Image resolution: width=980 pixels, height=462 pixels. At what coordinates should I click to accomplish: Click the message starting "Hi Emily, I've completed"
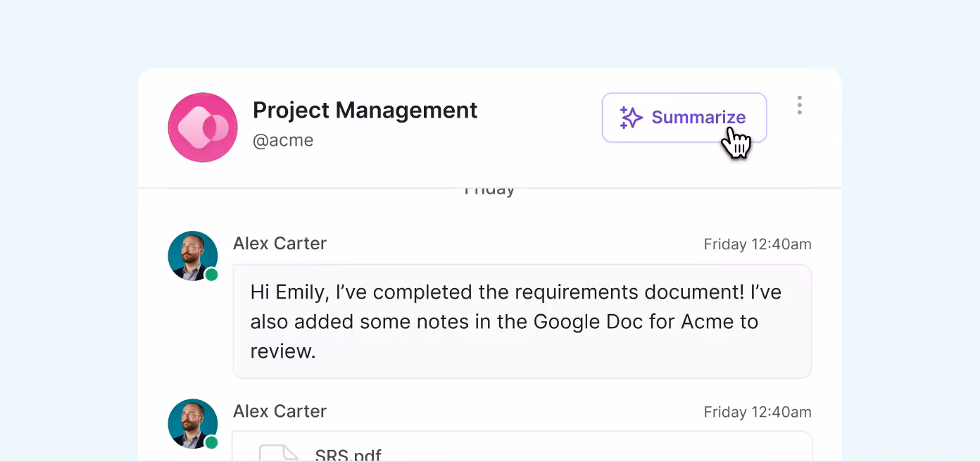(x=522, y=321)
